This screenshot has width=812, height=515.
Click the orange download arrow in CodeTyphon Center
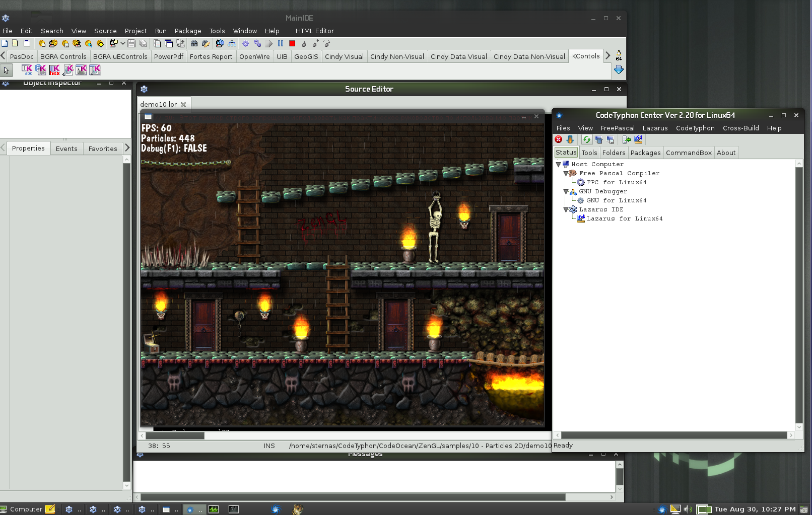(x=570, y=139)
